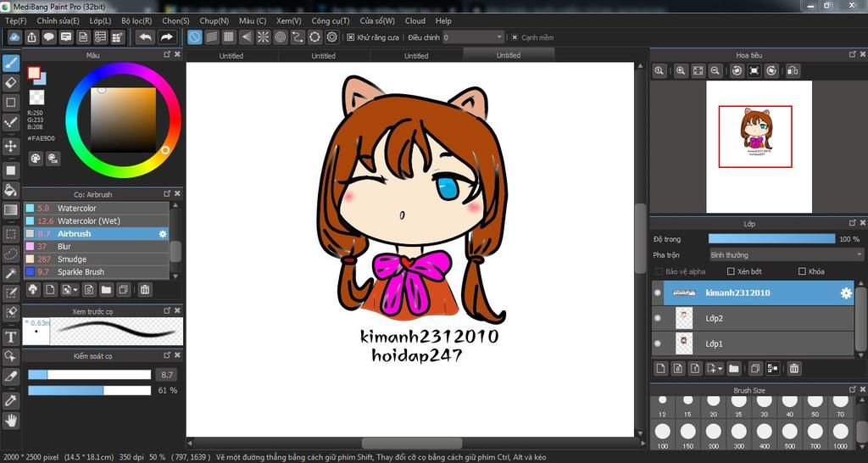Zoom out on the navigator
This screenshot has height=463, width=868.
point(715,71)
